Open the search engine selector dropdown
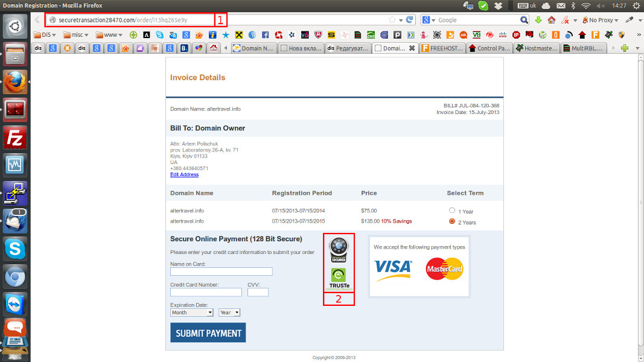 point(429,20)
